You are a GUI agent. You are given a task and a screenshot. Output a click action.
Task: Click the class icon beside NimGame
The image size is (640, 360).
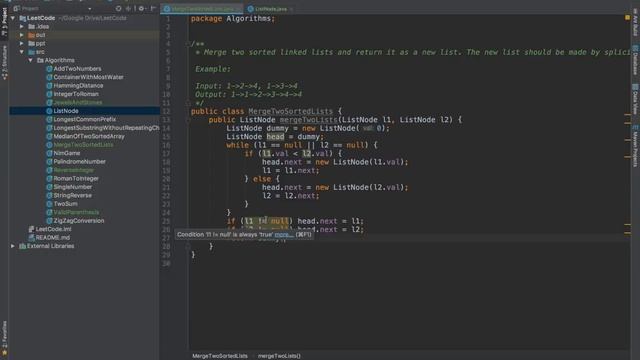(49, 153)
